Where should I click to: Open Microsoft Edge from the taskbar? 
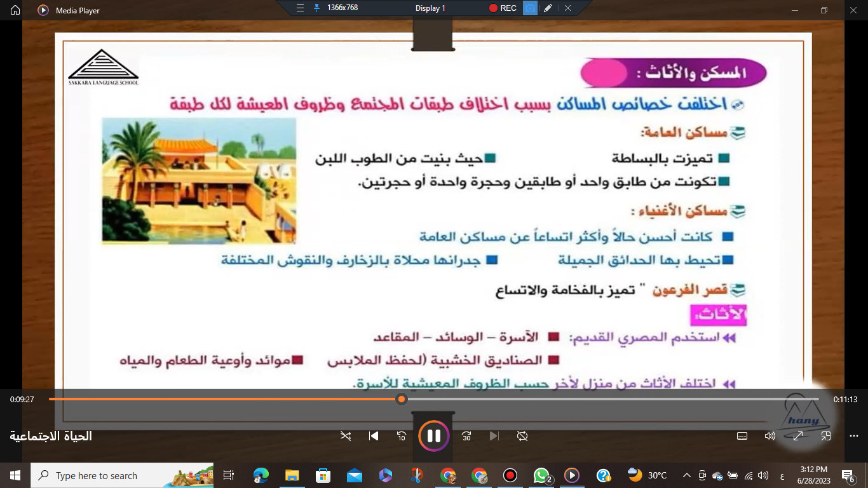tap(261, 475)
